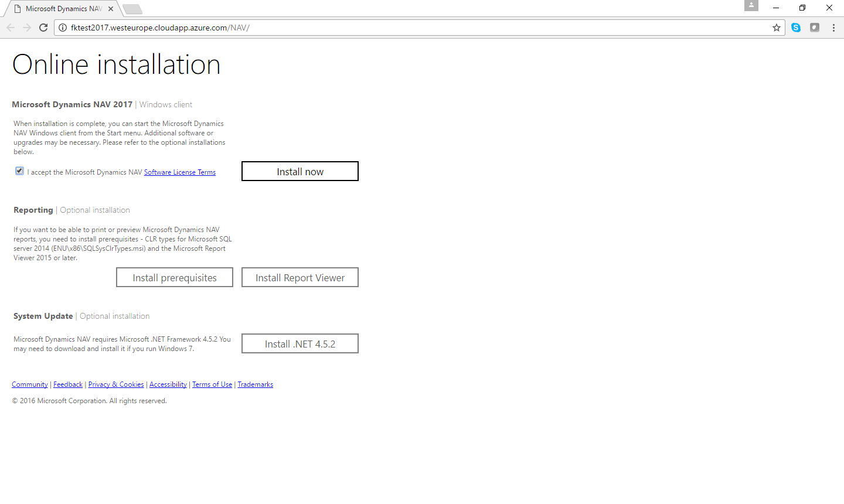Open the Skype extension icon
The width and height of the screenshot is (844, 504).
(x=796, y=28)
